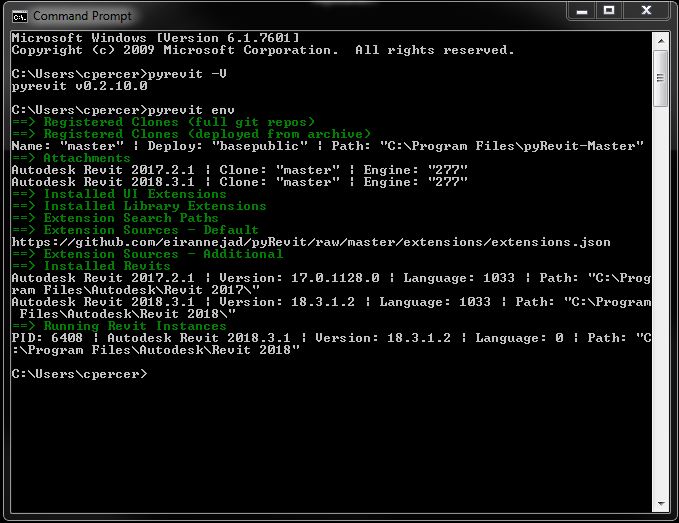The image size is (679, 523).
Task: Click 'Extension Sources - Default' heading
Action: point(135,230)
